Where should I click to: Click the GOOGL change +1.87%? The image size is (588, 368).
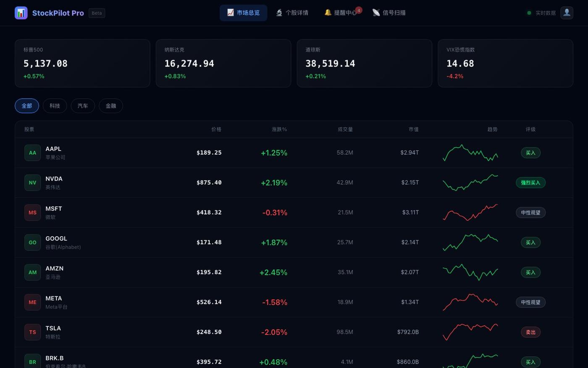click(x=274, y=242)
